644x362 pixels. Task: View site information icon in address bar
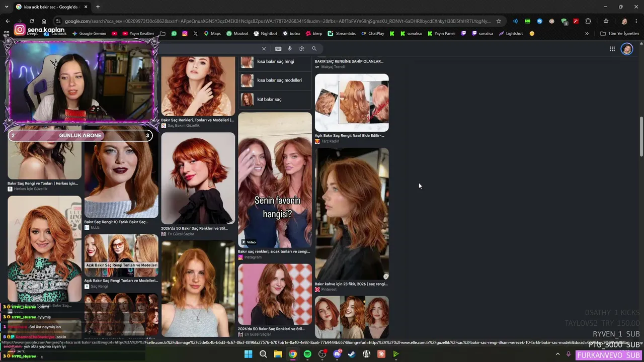[x=58, y=21]
